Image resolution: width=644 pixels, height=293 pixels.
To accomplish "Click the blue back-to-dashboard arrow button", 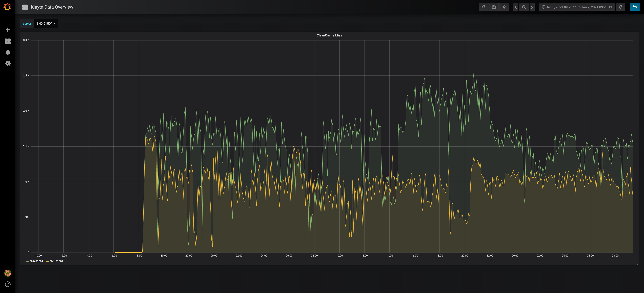I will (x=634, y=7).
